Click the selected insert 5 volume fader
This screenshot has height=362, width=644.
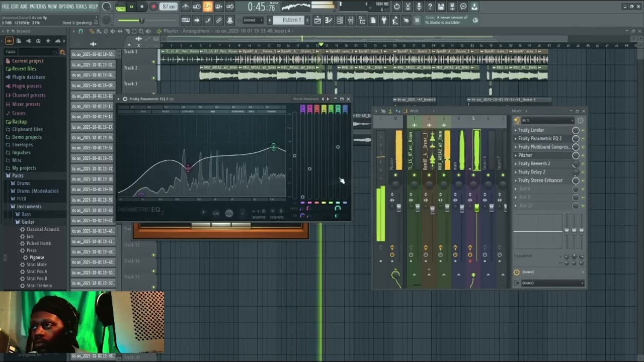click(476, 208)
